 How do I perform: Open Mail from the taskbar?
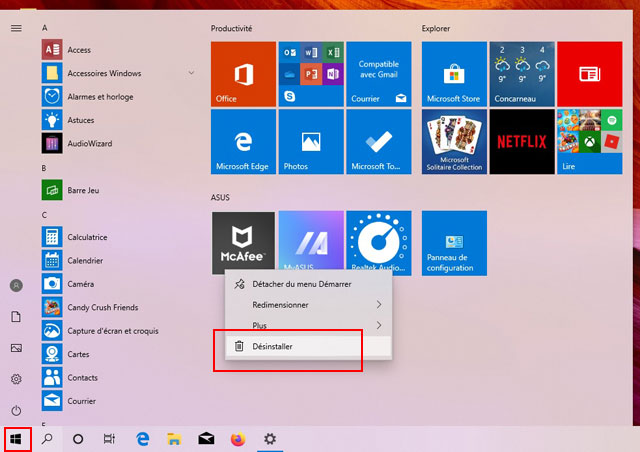tap(206, 439)
